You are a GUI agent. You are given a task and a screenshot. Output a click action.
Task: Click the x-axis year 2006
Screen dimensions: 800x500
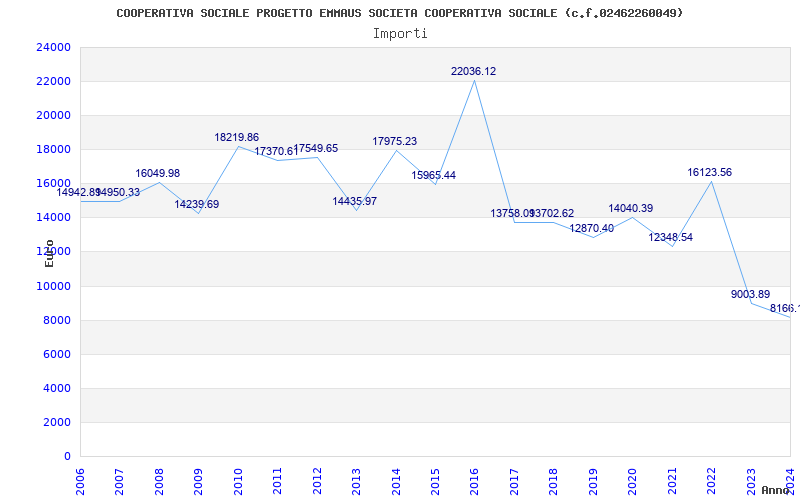click(80, 481)
